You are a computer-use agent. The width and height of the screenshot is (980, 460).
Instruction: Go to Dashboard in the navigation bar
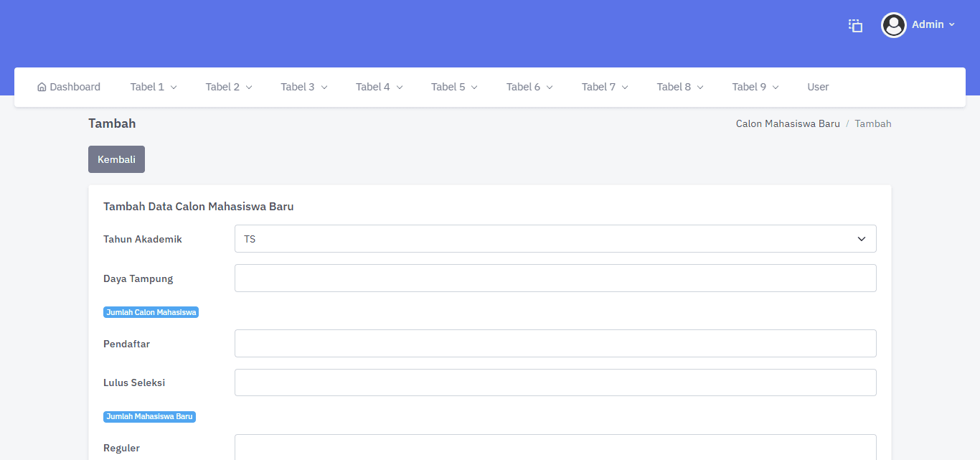point(69,87)
